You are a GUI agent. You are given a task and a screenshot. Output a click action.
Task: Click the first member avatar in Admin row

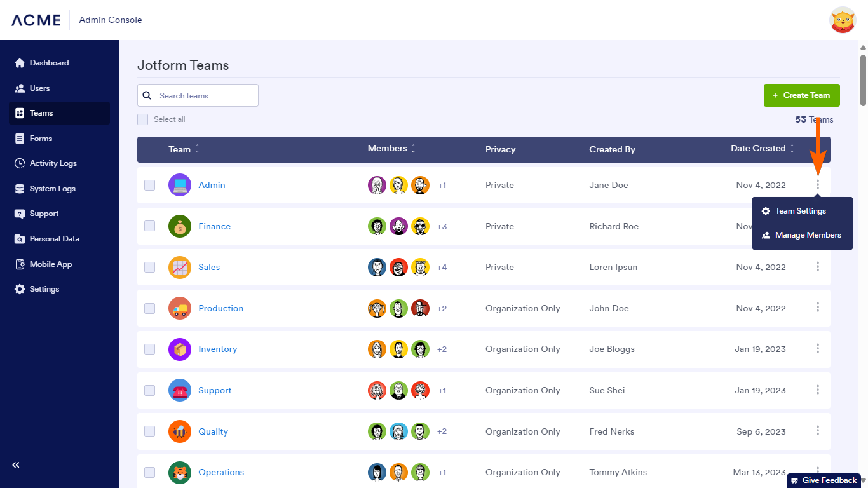point(377,185)
